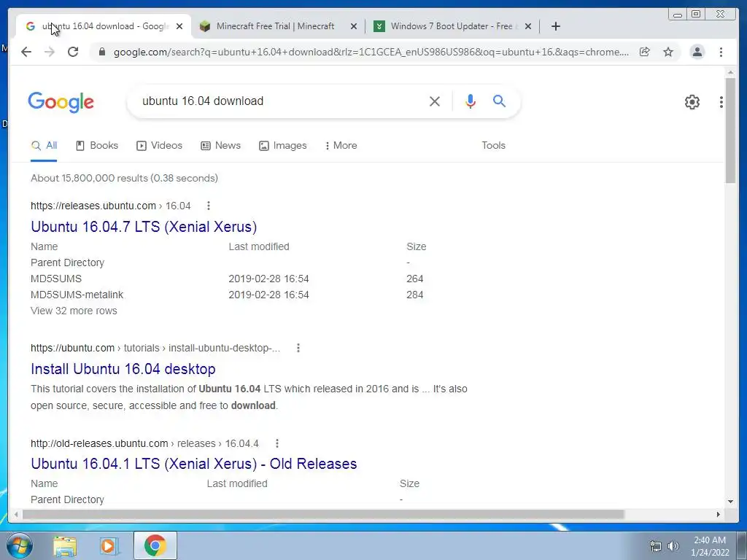Image resolution: width=747 pixels, height=560 pixels.
Task: Close the ubuntu 16.04 download tab
Action: point(179,26)
